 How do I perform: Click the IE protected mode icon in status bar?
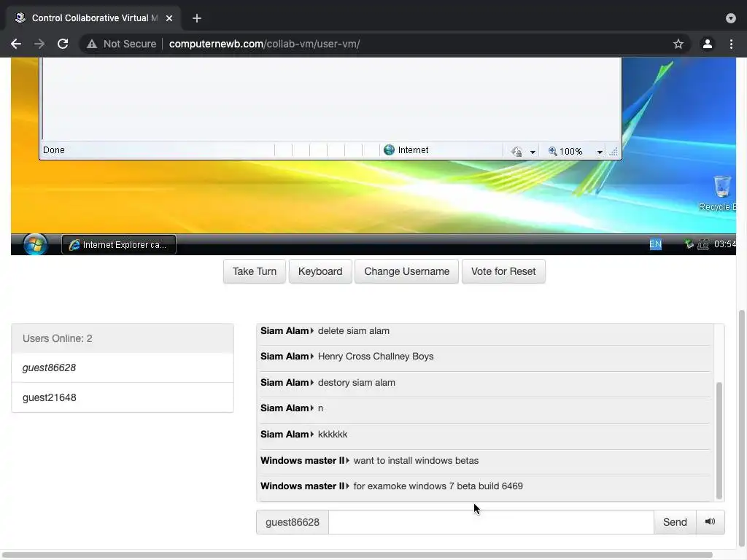click(516, 152)
